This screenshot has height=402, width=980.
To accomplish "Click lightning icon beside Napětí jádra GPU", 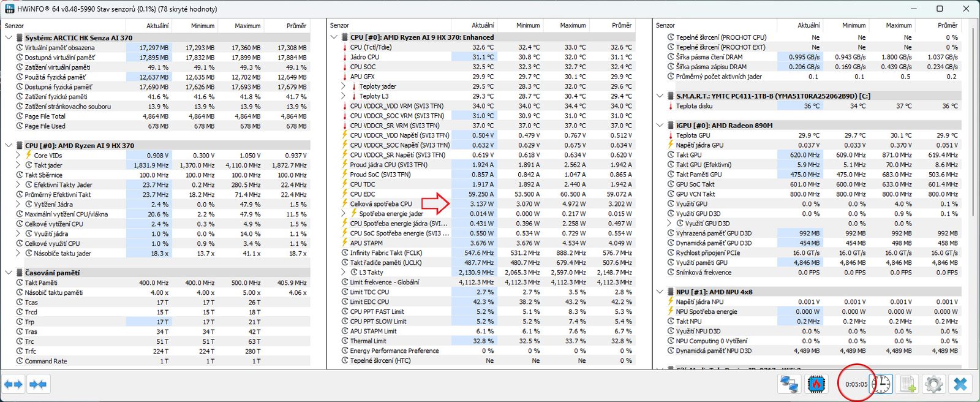I will [670, 145].
